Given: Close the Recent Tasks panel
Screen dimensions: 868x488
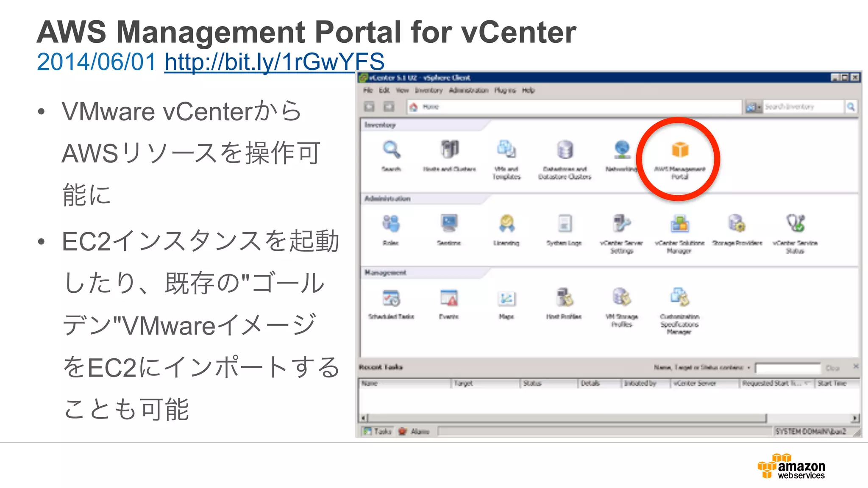Looking at the screenshot, I should (856, 366).
